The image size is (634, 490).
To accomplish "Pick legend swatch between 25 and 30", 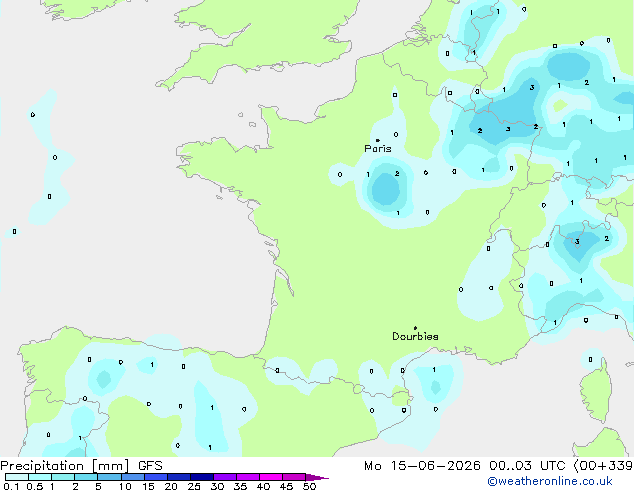I will [x=202, y=477].
